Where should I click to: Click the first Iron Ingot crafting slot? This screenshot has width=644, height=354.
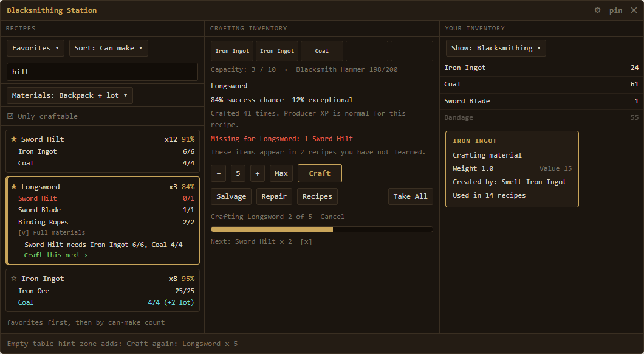pos(232,51)
